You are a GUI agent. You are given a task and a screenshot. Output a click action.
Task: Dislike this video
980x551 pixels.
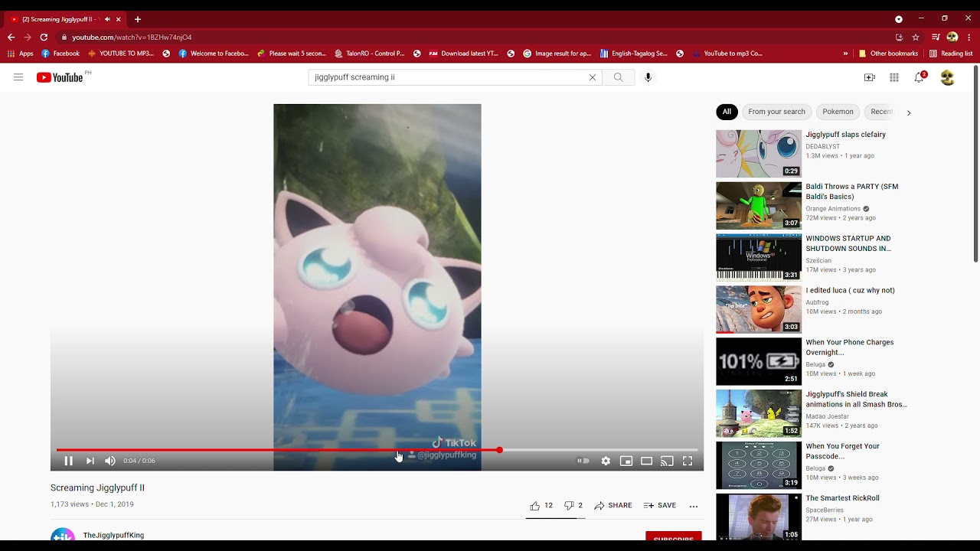click(x=573, y=505)
